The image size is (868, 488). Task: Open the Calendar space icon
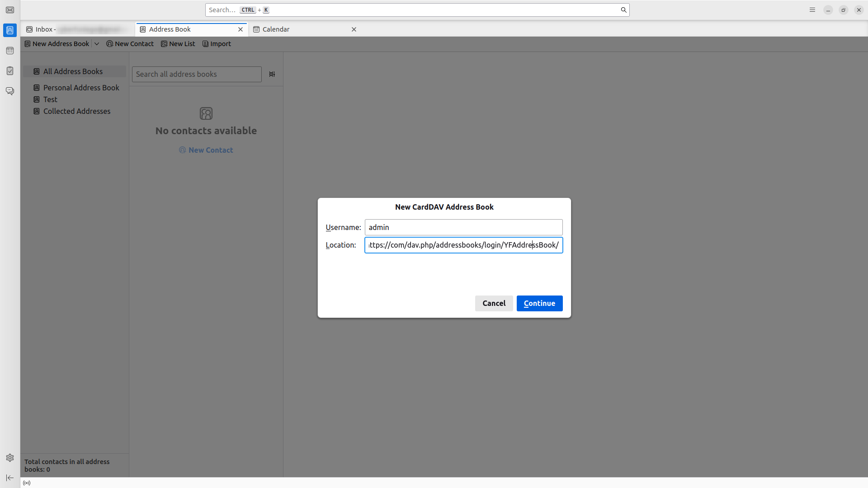click(x=10, y=51)
